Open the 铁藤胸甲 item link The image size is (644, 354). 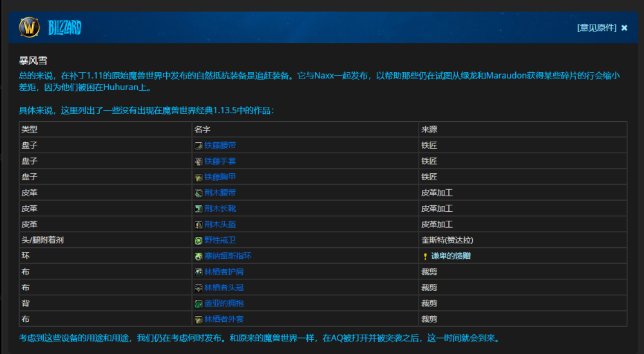(x=220, y=177)
